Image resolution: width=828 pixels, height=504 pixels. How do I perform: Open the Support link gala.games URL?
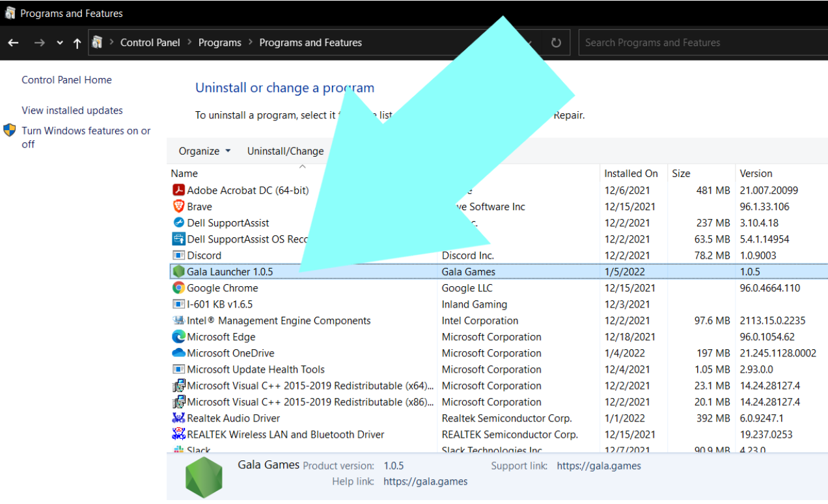(599, 466)
